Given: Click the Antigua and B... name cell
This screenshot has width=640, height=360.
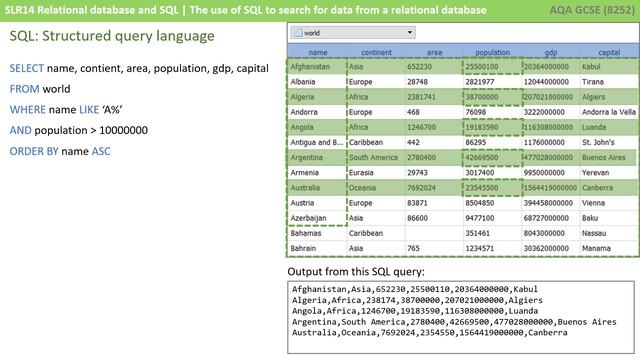Looking at the screenshot, I should (x=318, y=142).
